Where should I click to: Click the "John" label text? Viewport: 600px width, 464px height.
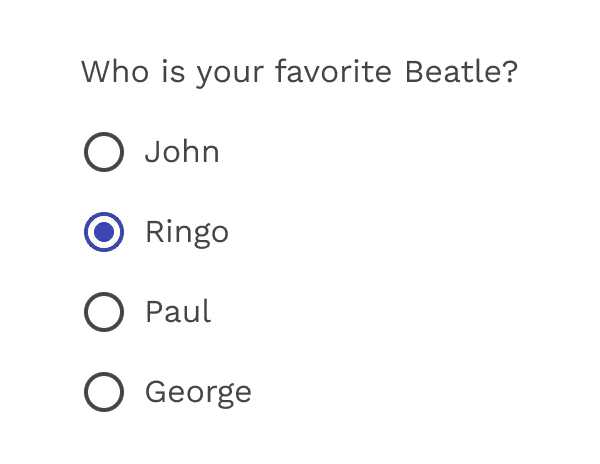click(182, 153)
